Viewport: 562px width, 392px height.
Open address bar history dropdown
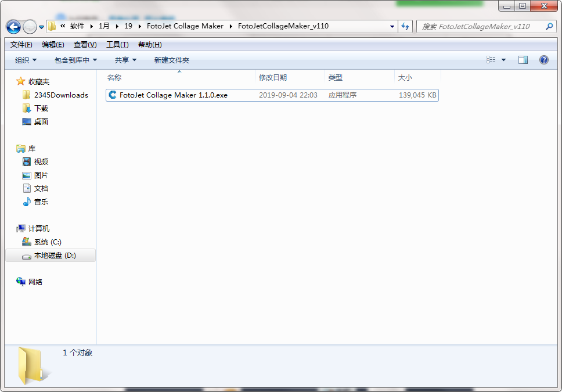[x=392, y=26]
